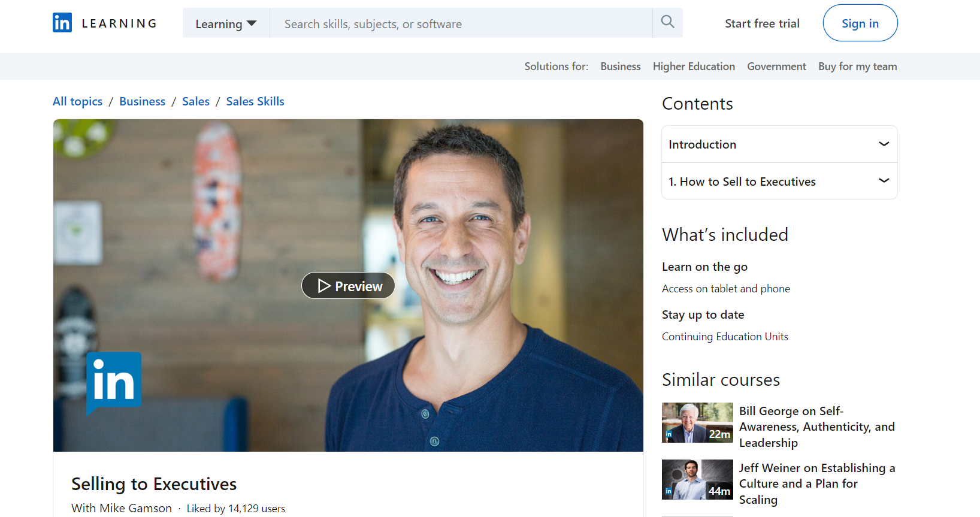Open Higher Education solutions link

tap(694, 66)
